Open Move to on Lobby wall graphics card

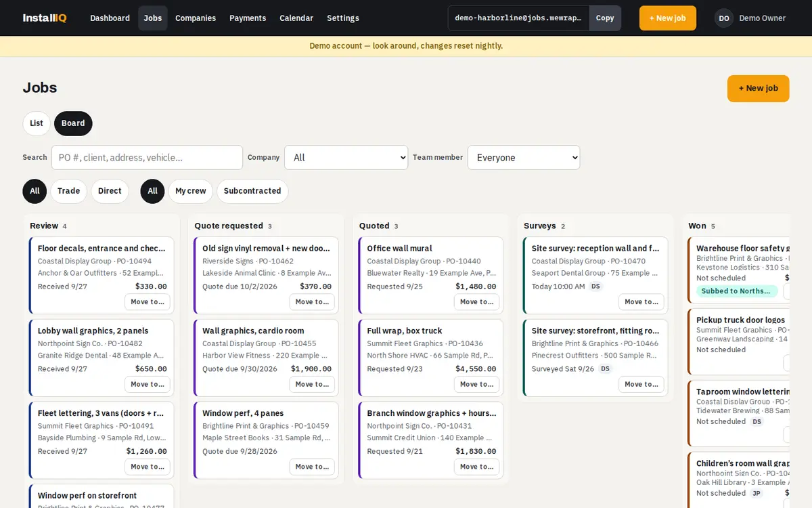coord(148,384)
